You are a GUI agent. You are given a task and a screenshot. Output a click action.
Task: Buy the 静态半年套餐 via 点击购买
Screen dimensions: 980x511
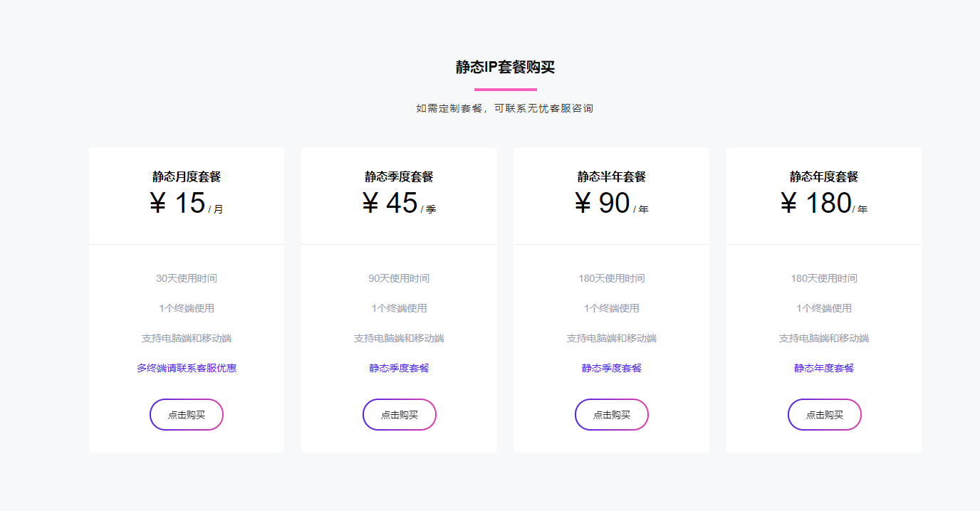tap(612, 415)
